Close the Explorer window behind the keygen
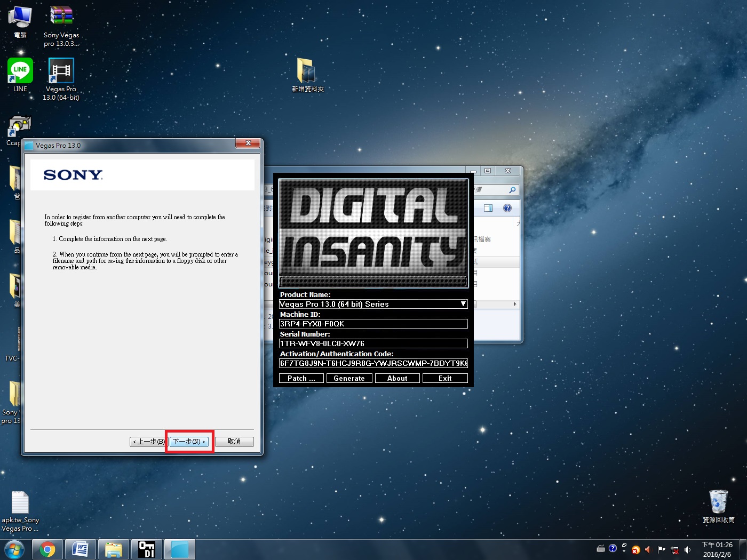The image size is (747, 560). pos(508,171)
